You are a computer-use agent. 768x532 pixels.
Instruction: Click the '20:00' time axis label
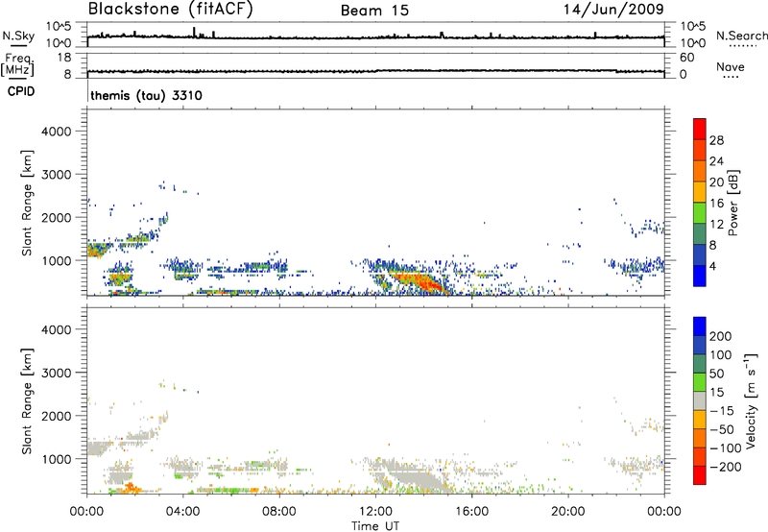tap(568, 512)
